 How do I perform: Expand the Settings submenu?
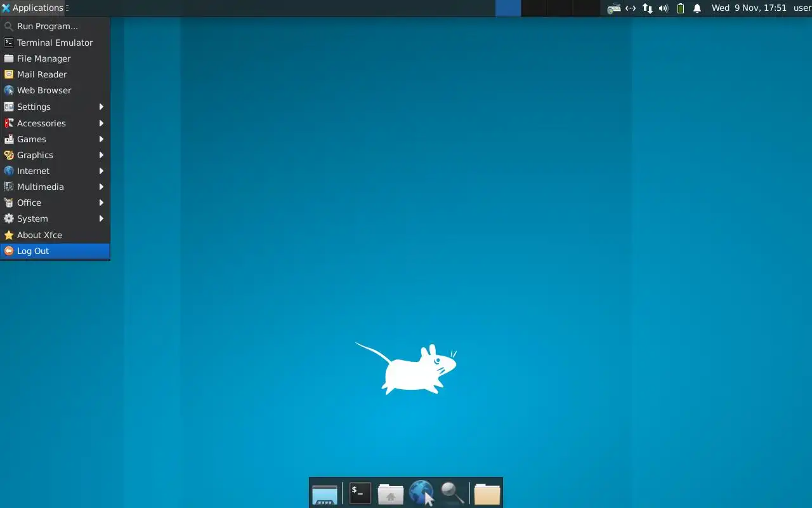click(55, 107)
